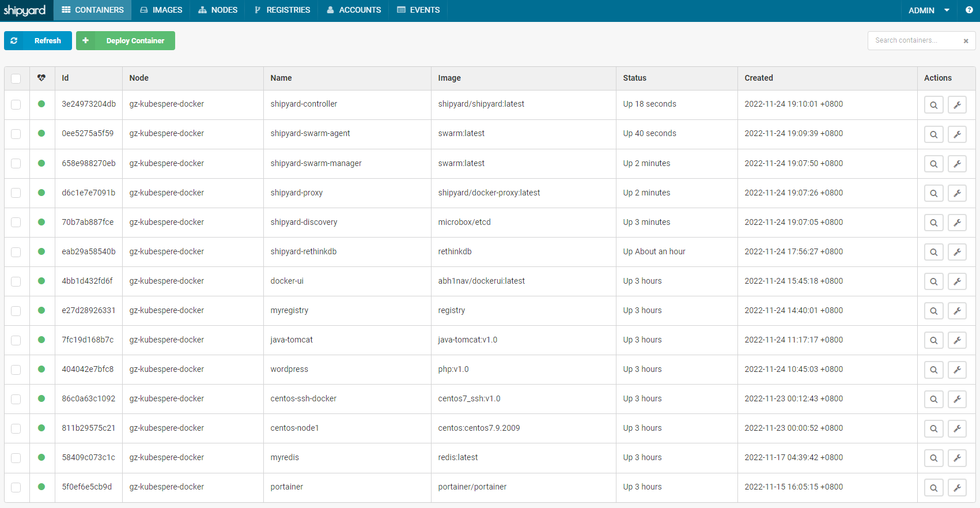The width and height of the screenshot is (980, 508).
Task: Switch to the NODES tab
Action: 218,10
